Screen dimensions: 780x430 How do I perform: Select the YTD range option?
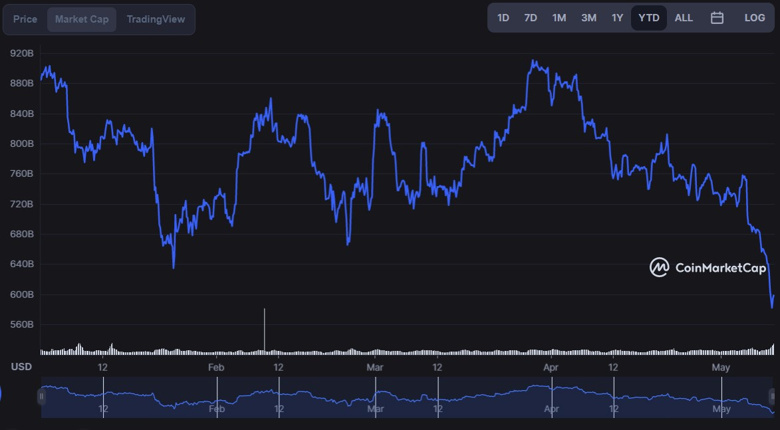coord(649,18)
